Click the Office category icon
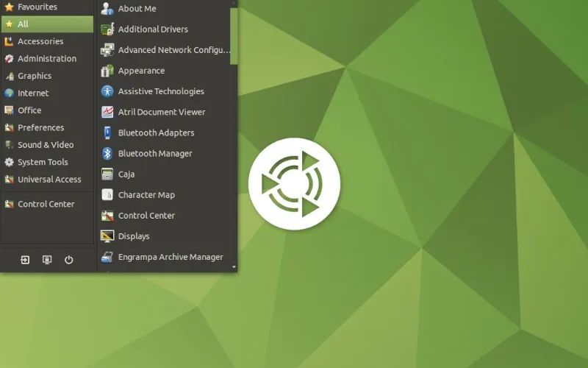The width and height of the screenshot is (588, 368). tap(9, 110)
